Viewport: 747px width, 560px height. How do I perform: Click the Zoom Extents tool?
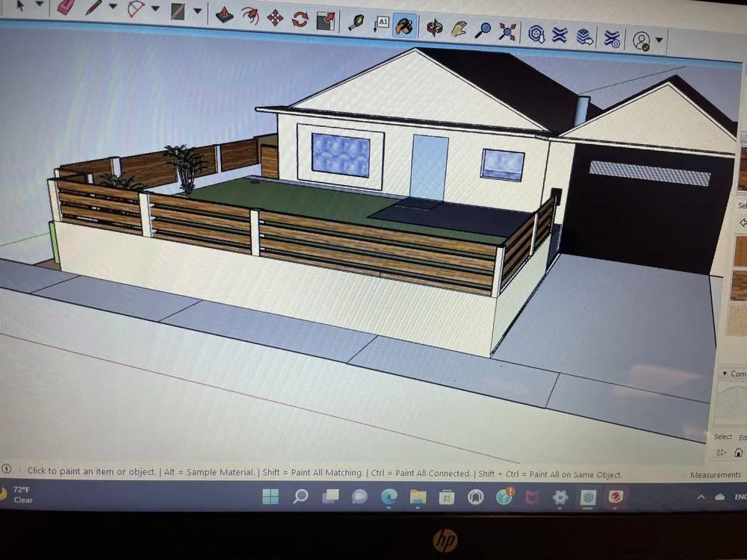pos(508,31)
